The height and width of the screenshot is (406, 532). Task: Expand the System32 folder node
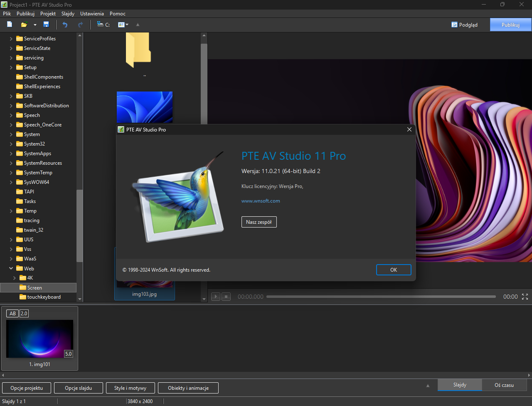pos(11,144)
